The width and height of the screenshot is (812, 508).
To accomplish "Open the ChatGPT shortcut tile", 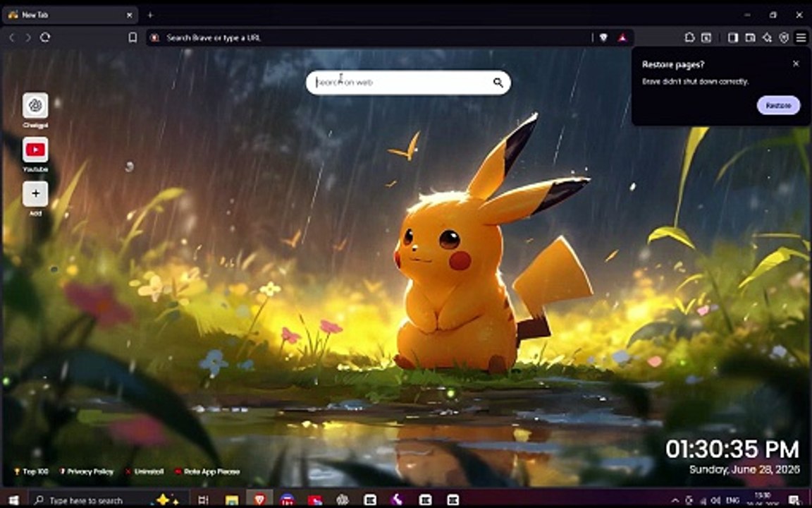I will point(35,105).
